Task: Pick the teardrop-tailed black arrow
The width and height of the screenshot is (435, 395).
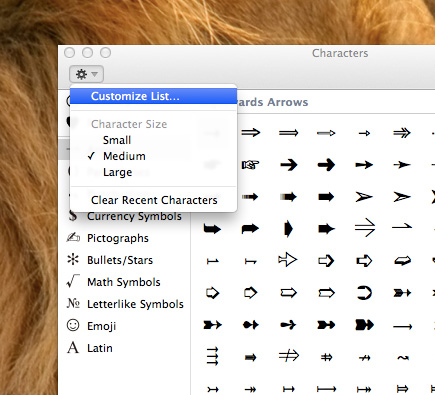Action: 288,325
